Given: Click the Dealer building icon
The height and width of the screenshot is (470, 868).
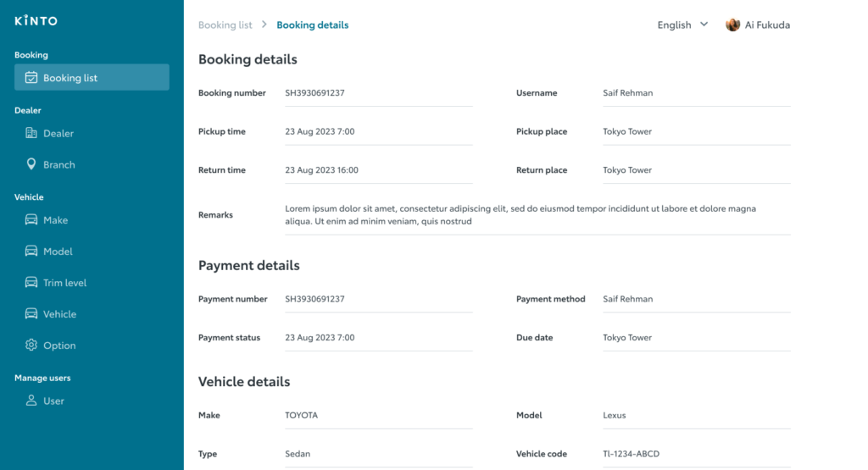Looking at the screenshot, I should [31, 133].
